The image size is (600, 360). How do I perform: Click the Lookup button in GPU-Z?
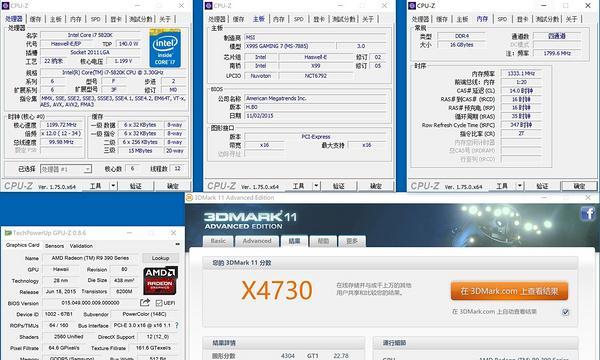[160, 258]
